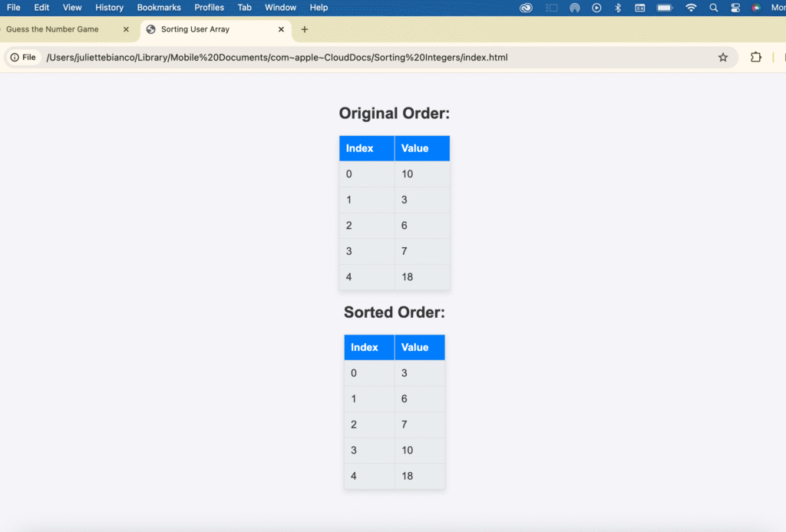The image size is (786, 532).
Task: Close the Sorting User Array tab
Action: [281, 30]
